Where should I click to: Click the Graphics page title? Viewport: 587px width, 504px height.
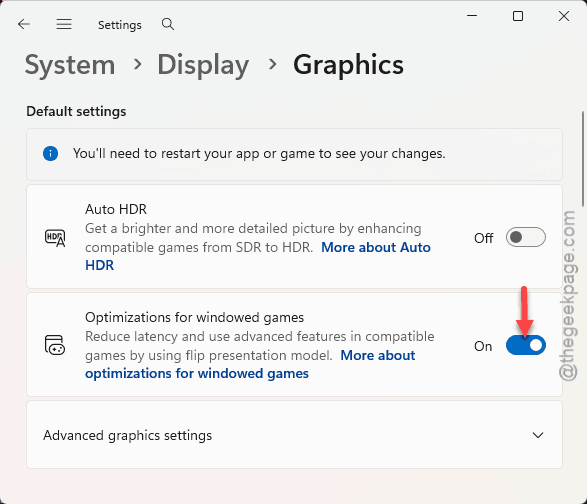click(348, 65)
